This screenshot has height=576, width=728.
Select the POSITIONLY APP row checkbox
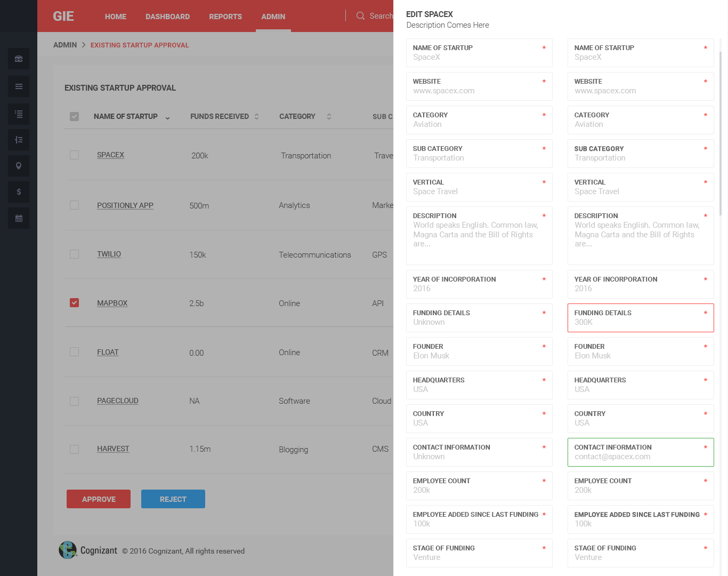tap(74, 205)
